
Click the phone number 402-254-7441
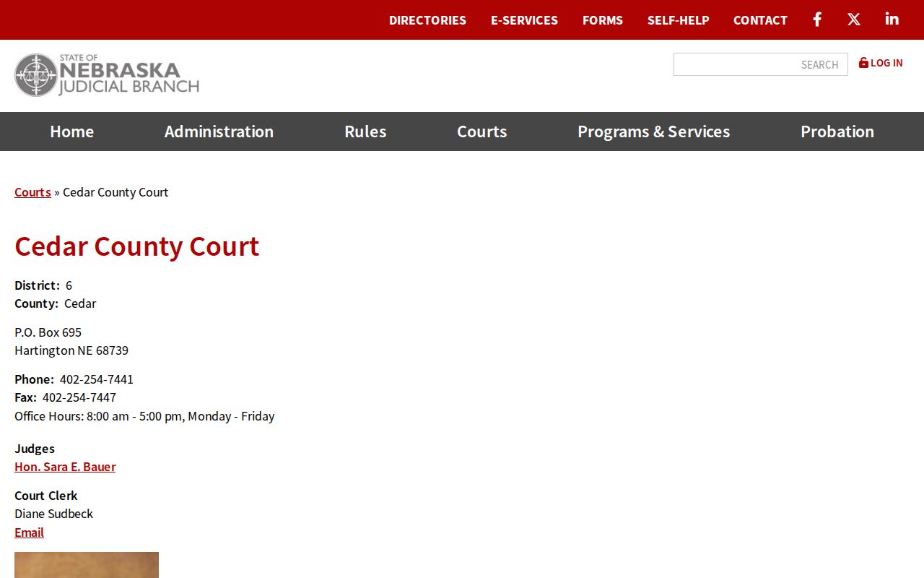coord(97,379)
